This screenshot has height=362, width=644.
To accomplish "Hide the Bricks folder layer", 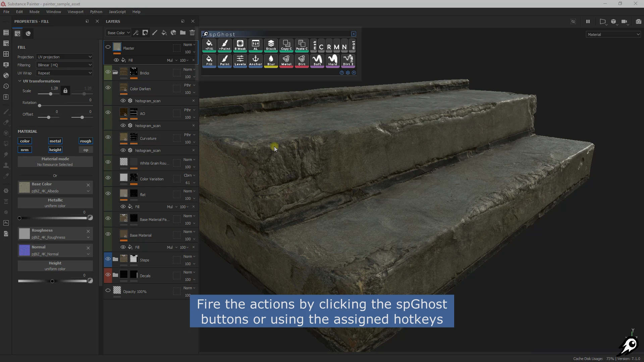I will [x=108, y=72].
